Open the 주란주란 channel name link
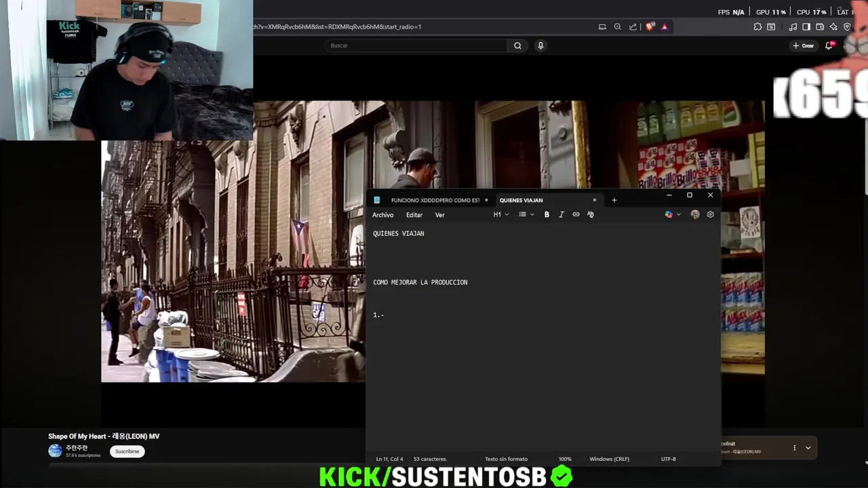This screenshot has width=868, height=488. (77, 448)
